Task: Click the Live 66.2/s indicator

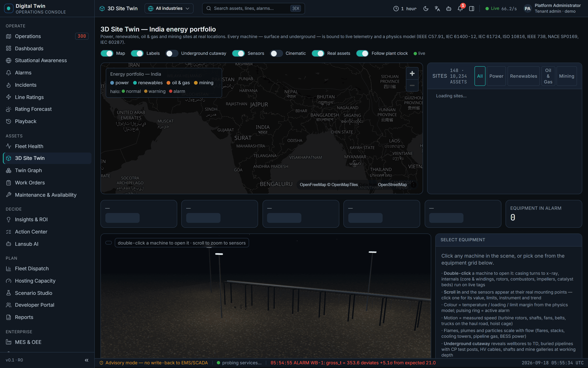Action: pyautogui.click(x=501, y=9)
